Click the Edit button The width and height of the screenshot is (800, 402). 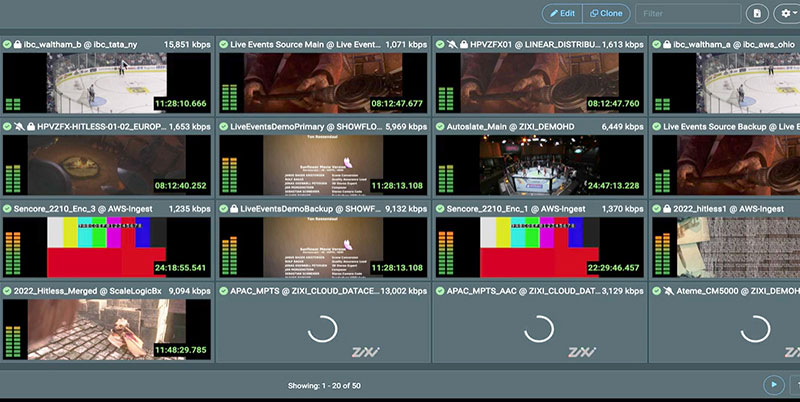562,14
